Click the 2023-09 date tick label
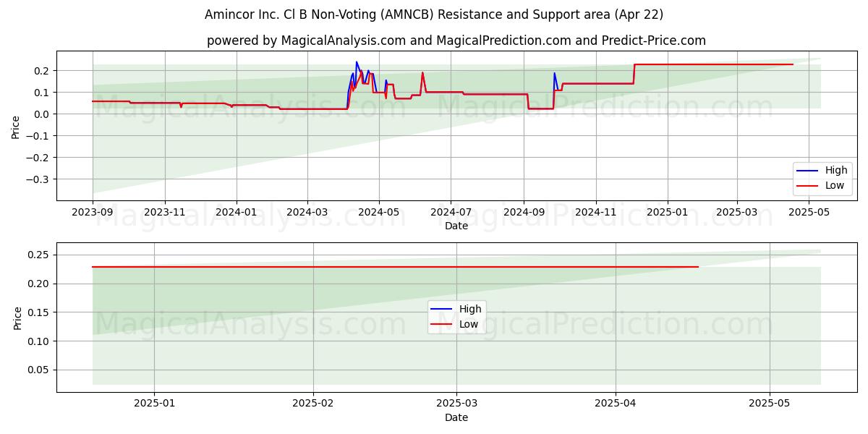 pos(93,213)
